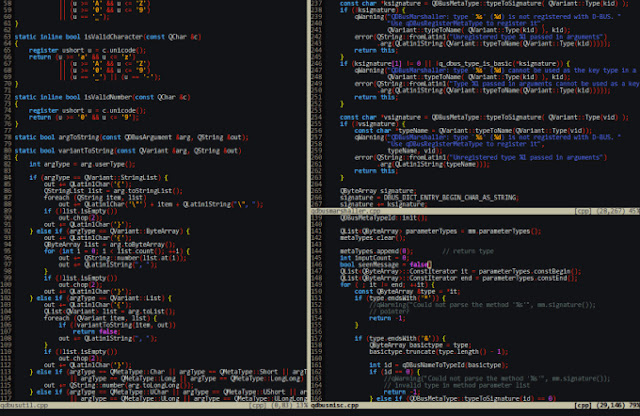Click 'QByteArray basictype = type;' line
The height and width of the screenshot is (416, 640).
pos(420,345)
